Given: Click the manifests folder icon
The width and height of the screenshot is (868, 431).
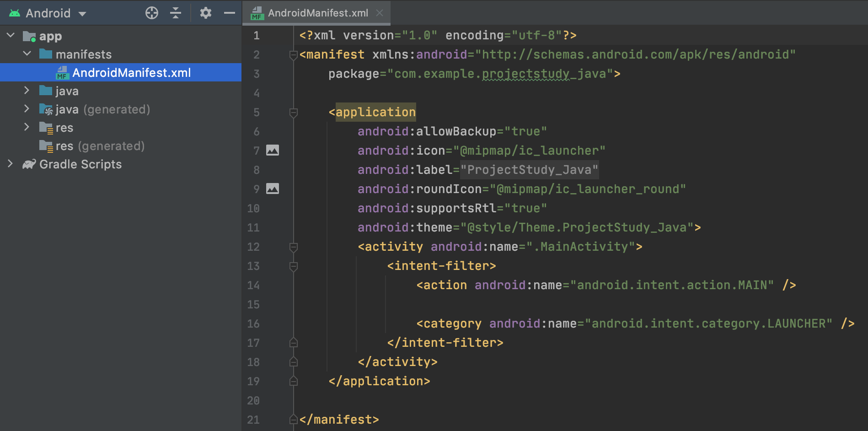Looking at the screenshot, I should 46,54.
